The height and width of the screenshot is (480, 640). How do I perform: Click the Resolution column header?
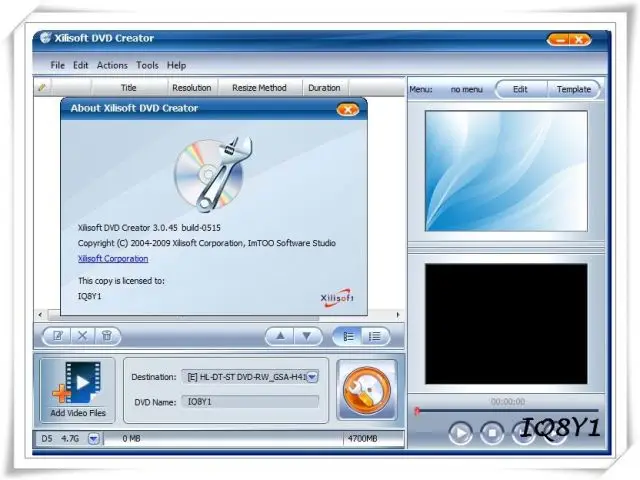tap(192, 88)
